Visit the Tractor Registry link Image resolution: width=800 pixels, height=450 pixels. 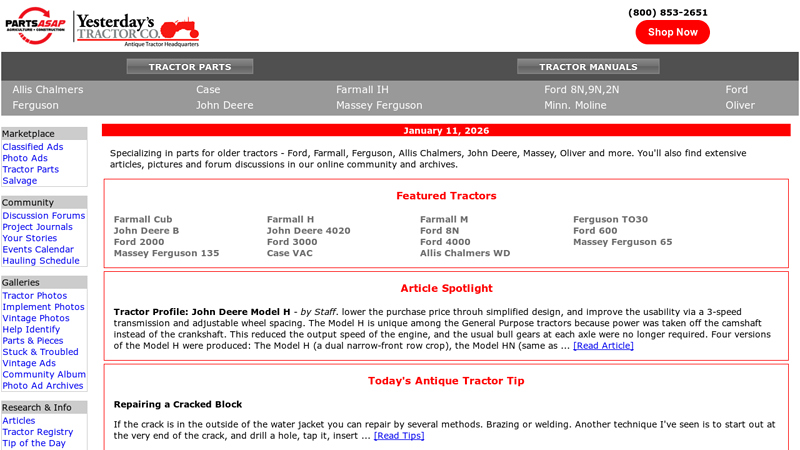38,432
